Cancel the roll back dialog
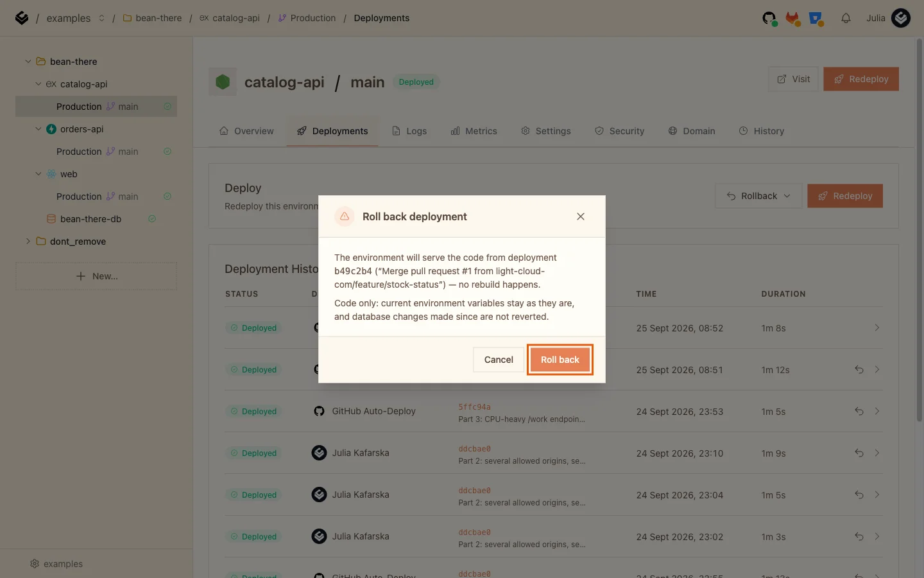The height and width of the screenshot is (578, 924). coord(499,360)
